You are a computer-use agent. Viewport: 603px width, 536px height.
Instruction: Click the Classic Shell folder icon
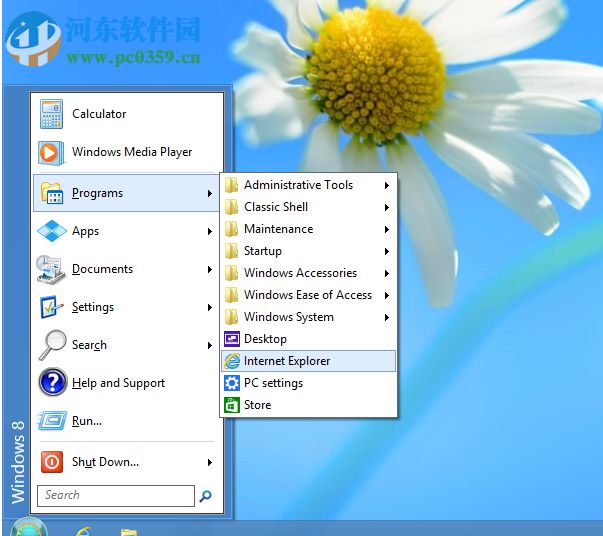pyautogui.click(x=231, y=207)
